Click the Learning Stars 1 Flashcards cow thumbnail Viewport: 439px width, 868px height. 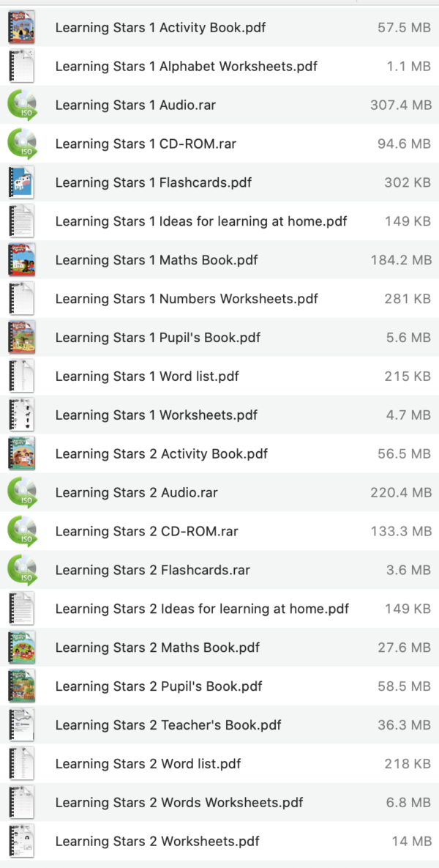(21, 182)
